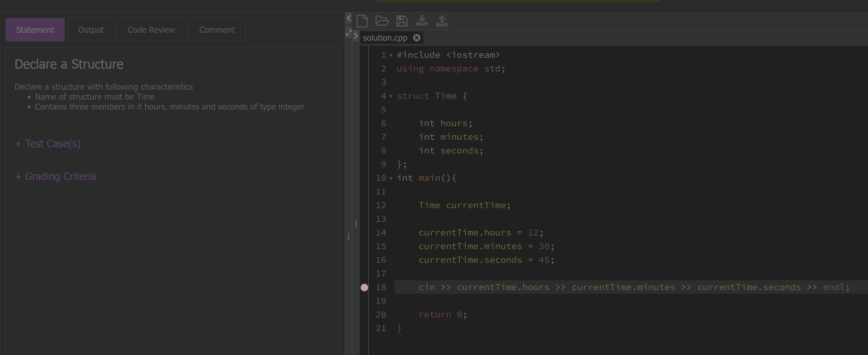Fold the main function body
The height and width of the screenshot is (355, 868).
coord(391,179)
